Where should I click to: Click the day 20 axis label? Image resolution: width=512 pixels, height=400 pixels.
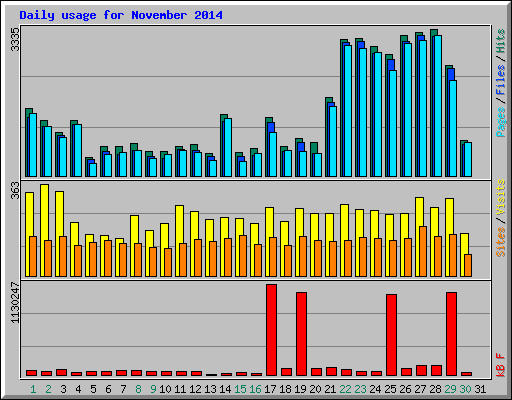315,389
